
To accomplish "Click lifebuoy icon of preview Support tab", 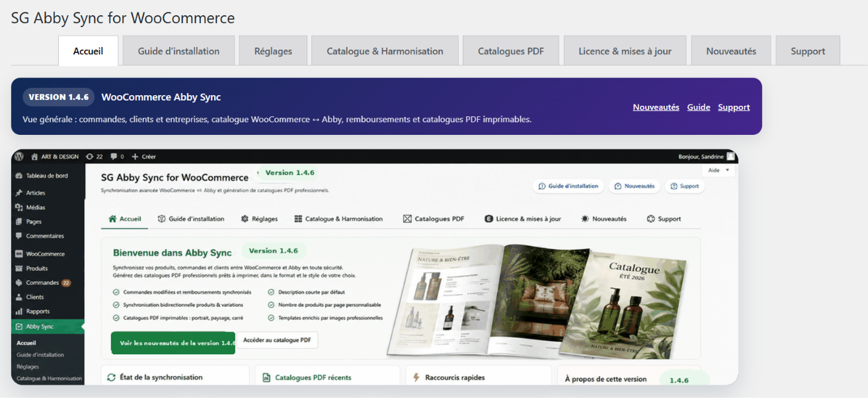I will (x=651, y=219).
